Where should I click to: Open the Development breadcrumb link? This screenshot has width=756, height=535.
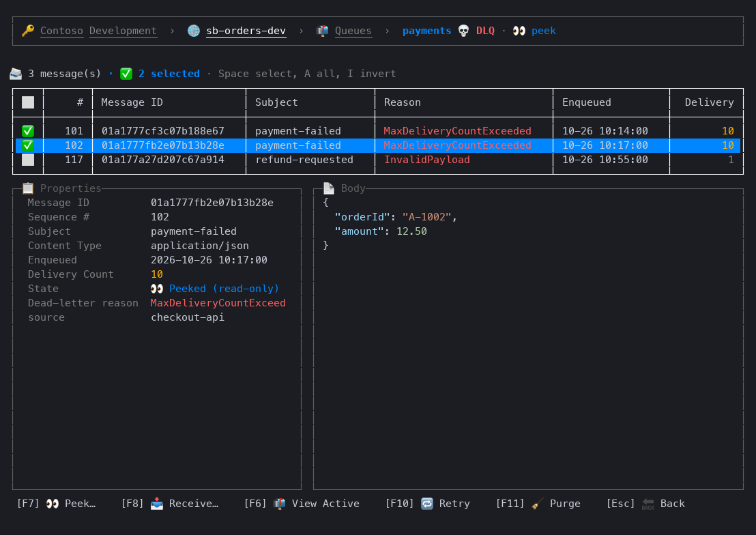tap(123, 31)
